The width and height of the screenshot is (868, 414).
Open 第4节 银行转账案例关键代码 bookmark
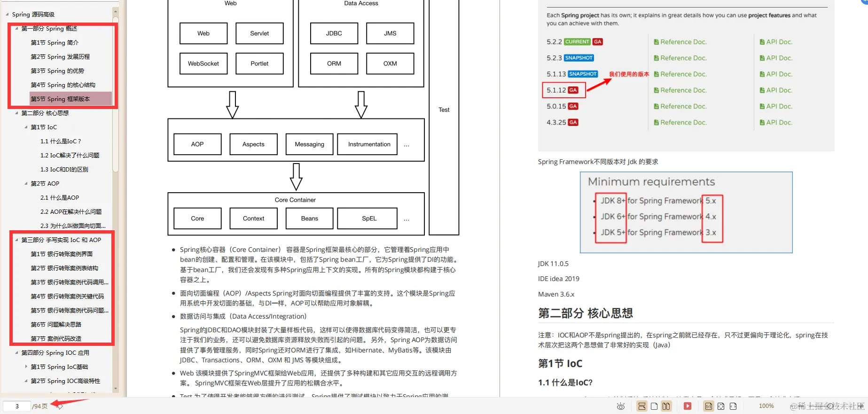pos(67,297)
